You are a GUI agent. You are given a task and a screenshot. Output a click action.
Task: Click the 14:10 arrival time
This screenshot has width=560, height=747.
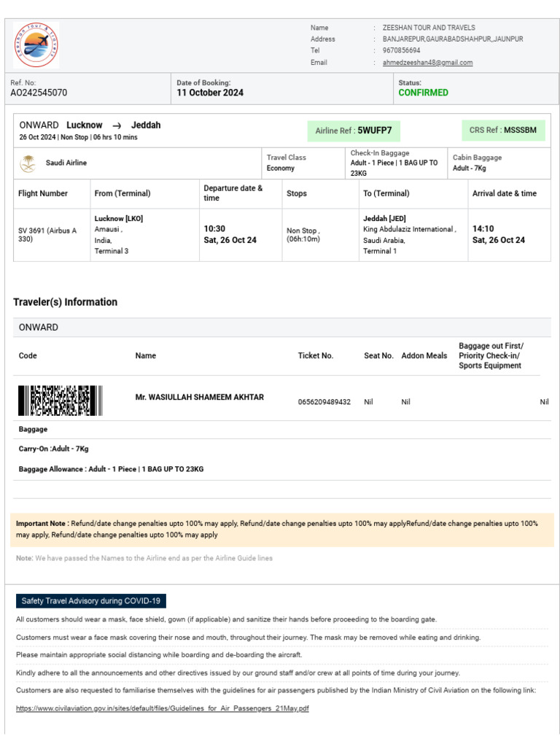pyautogui.click(x=483, y=228)
